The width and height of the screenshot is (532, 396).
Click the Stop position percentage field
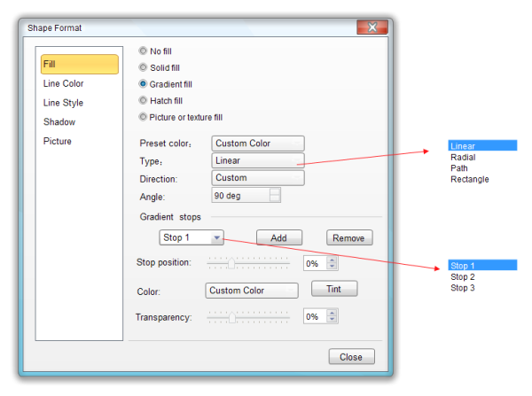[x=315, y=263]
